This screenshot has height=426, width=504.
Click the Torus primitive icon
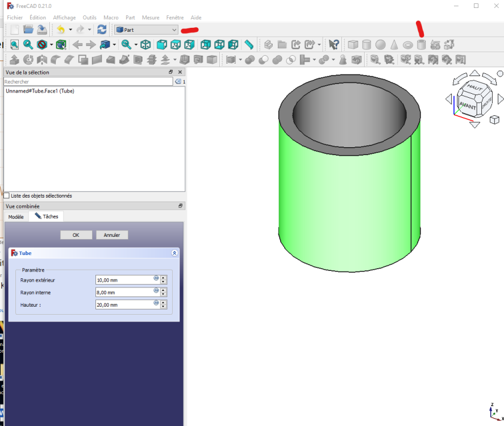point(407,45)
